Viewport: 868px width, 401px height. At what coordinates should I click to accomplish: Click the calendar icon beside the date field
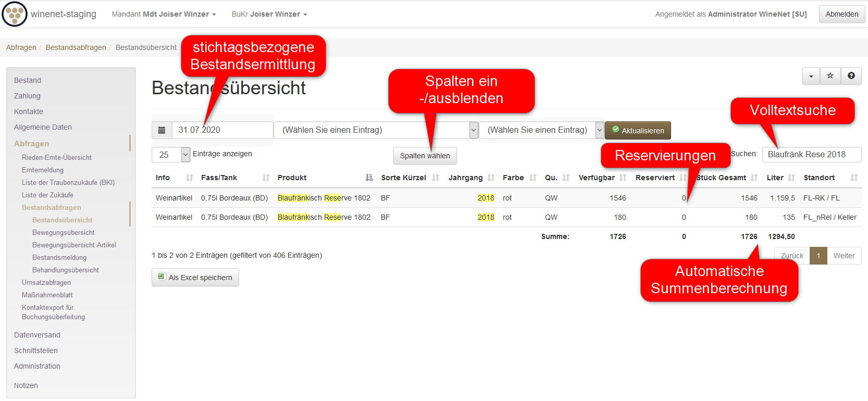tap(162, 130)
